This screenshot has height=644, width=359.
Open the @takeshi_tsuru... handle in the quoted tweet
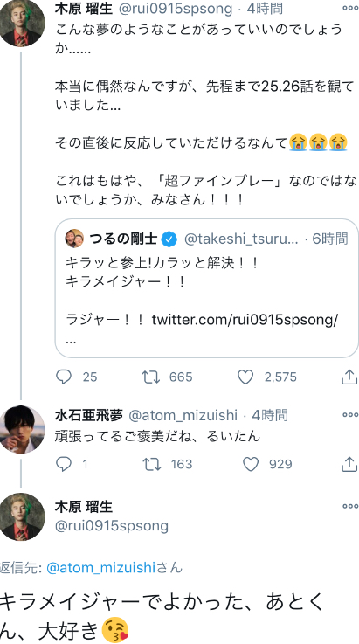click(241, 239)
